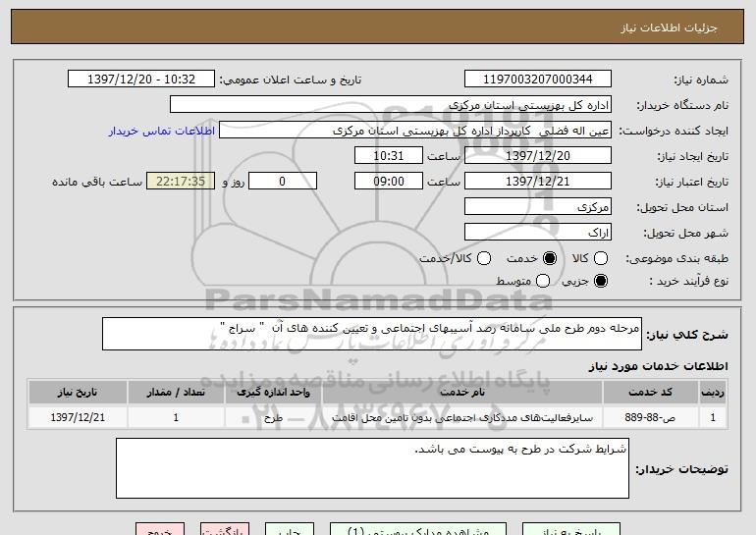Click the creation date field 1397/12/20
Screen dimensions: 756x535
[x=538, y=156]
